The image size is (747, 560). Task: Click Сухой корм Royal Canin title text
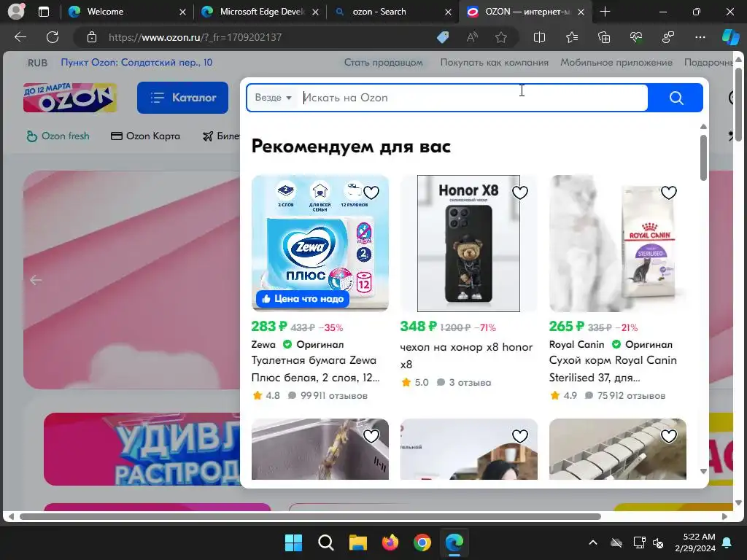(613, 369)
